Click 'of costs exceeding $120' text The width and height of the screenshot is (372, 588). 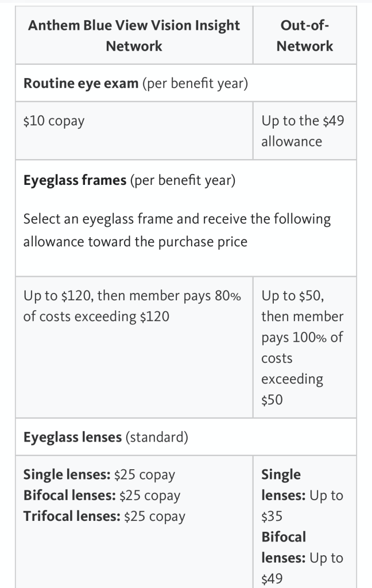coord(96,316)
